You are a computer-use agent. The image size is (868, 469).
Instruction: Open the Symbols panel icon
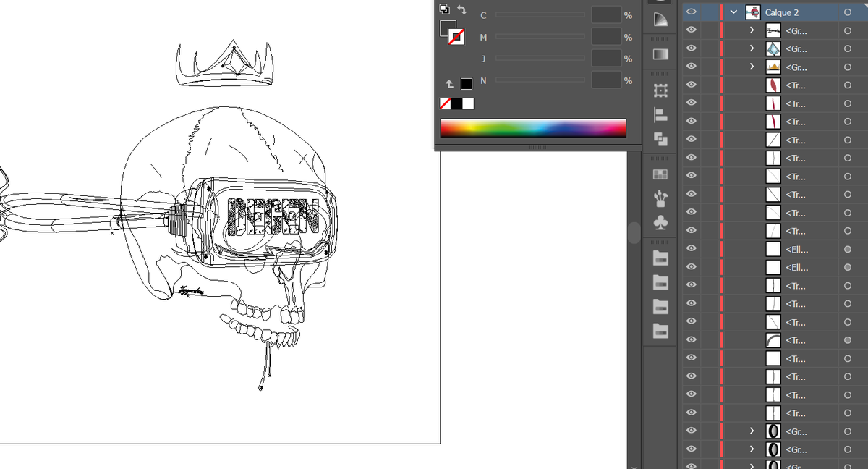pos(660,221)
